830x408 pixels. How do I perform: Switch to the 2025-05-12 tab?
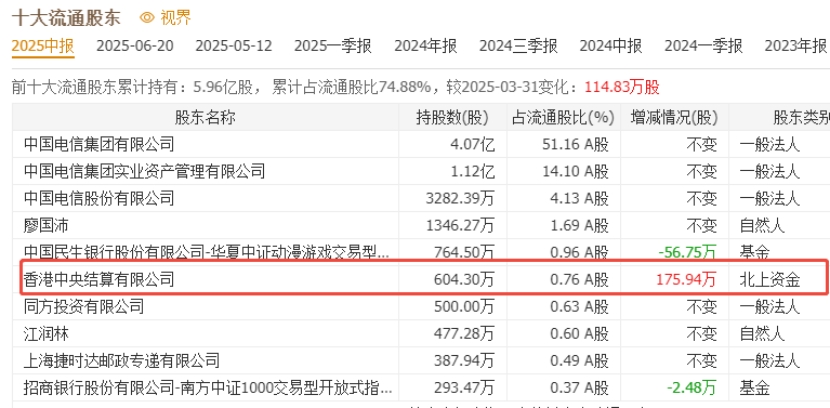tap(233, 46)
